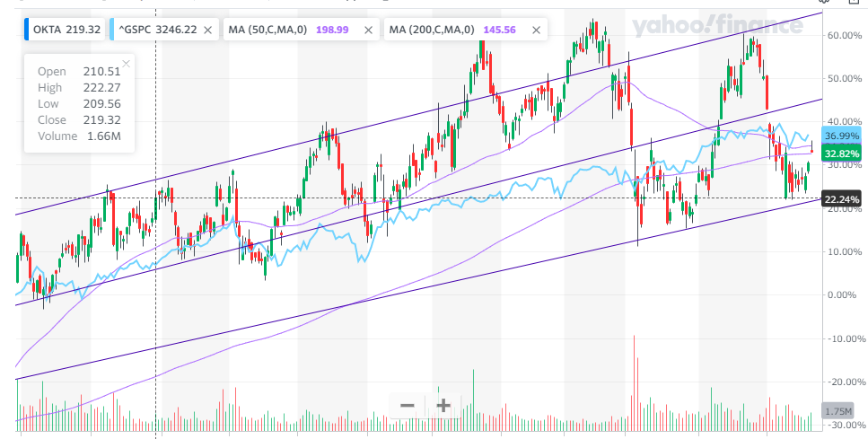868x439 pixels.
Task: Click the High 222.27 value
Action: click(101, 87)
